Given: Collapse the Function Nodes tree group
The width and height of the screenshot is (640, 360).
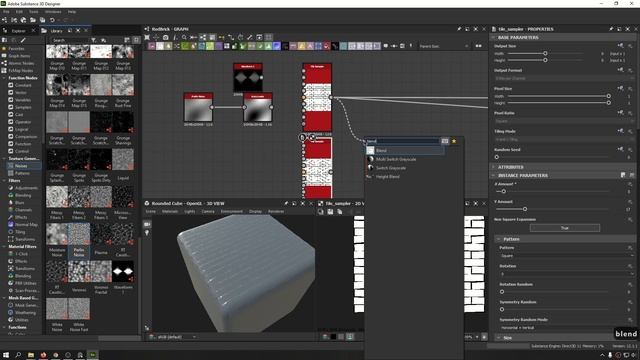Looking at the screenshot, I should pos(4,78).
